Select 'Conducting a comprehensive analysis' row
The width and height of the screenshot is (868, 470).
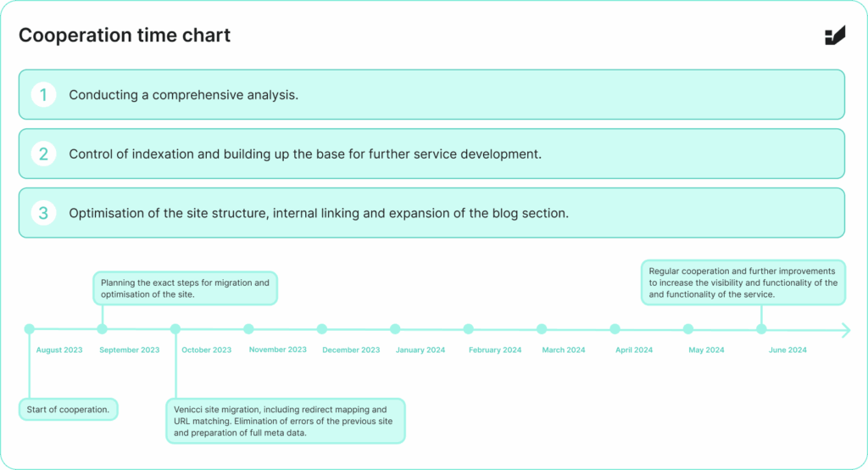click(431, 95)
